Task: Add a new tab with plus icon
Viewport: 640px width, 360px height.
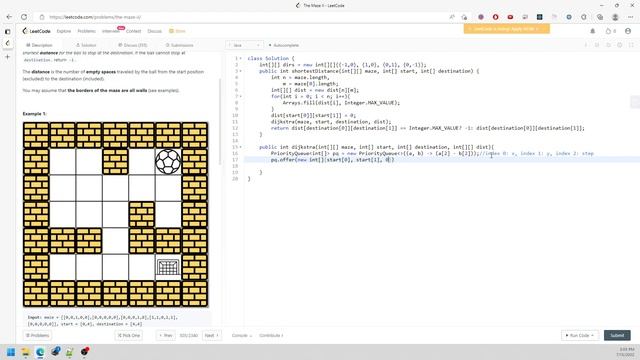Action: click(7, 57)
